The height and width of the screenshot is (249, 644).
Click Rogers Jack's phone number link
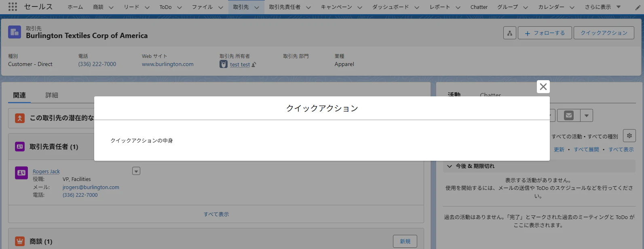click(x=80, y=195)
